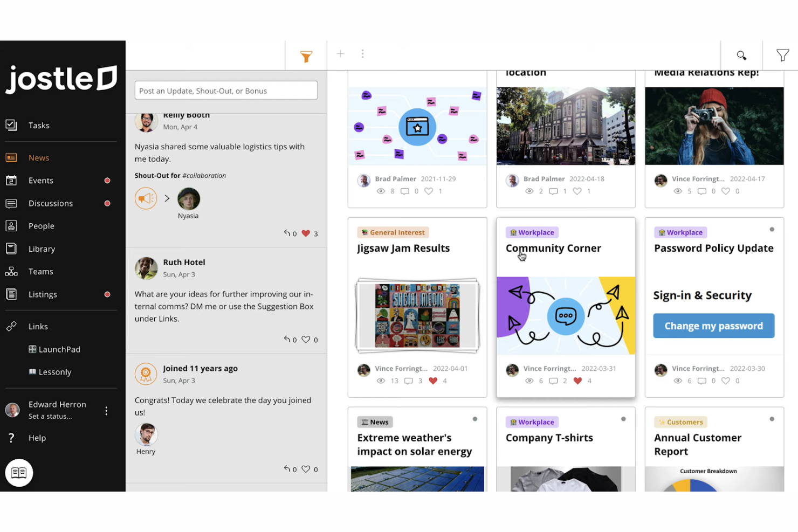Open the Listings icon
798x532 pixels.
pyautogui.click(x=11, y=294)
